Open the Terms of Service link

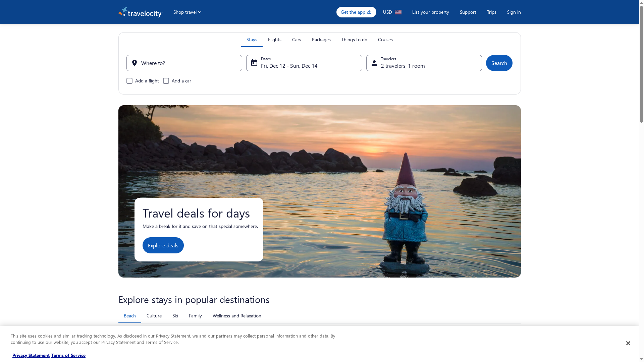coord(68,355)
